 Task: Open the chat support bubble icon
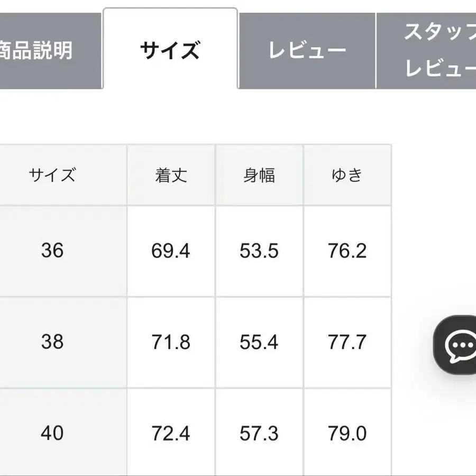457,345
